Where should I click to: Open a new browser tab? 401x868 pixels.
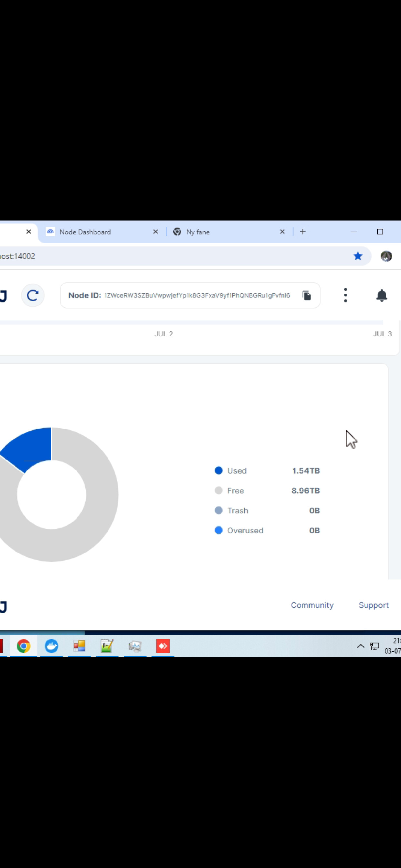point(303,232)
